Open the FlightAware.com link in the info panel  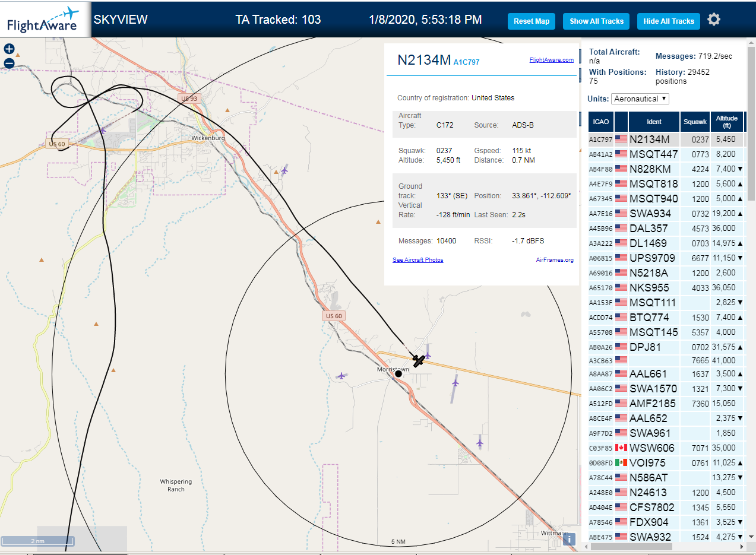click(x=552, y=60)
